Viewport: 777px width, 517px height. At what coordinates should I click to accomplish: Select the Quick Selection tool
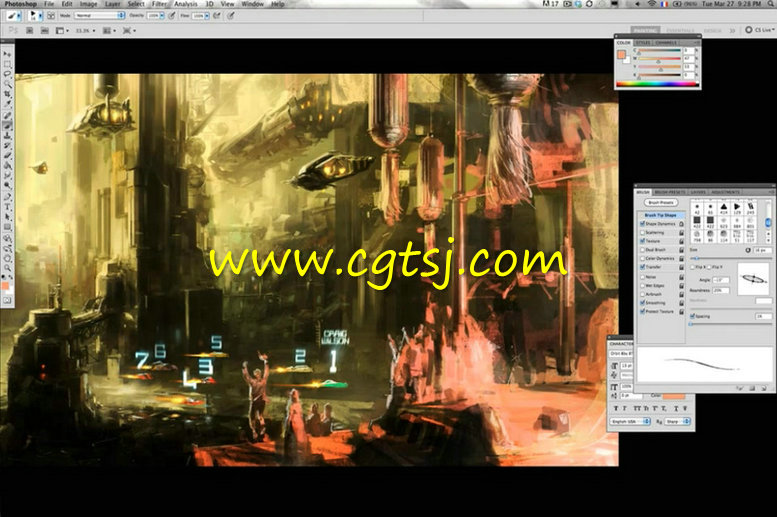(7, 84)
